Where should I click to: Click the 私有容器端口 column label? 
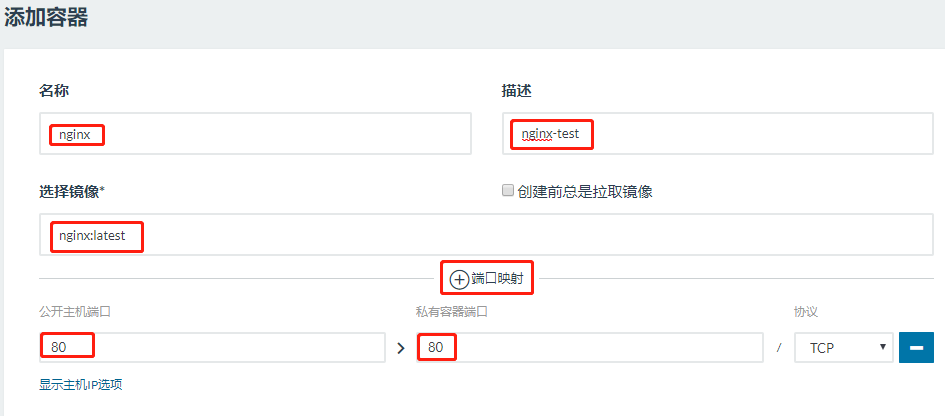tap(451, 312)
